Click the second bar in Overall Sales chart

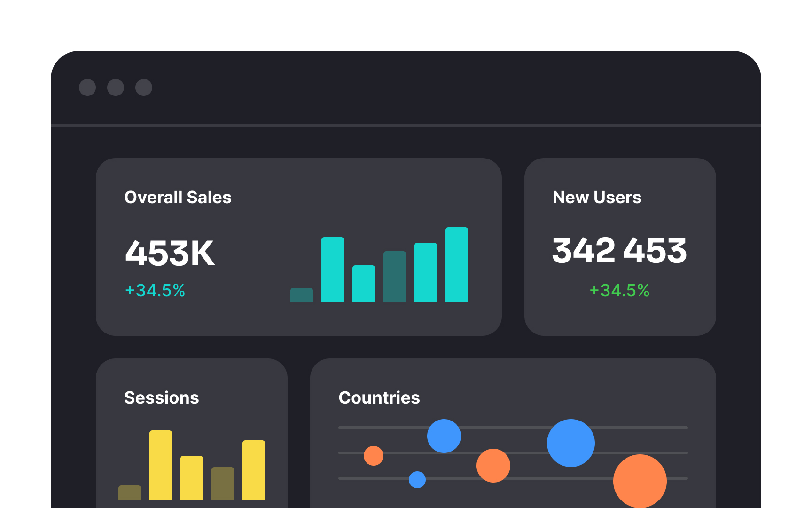(333, 270)
